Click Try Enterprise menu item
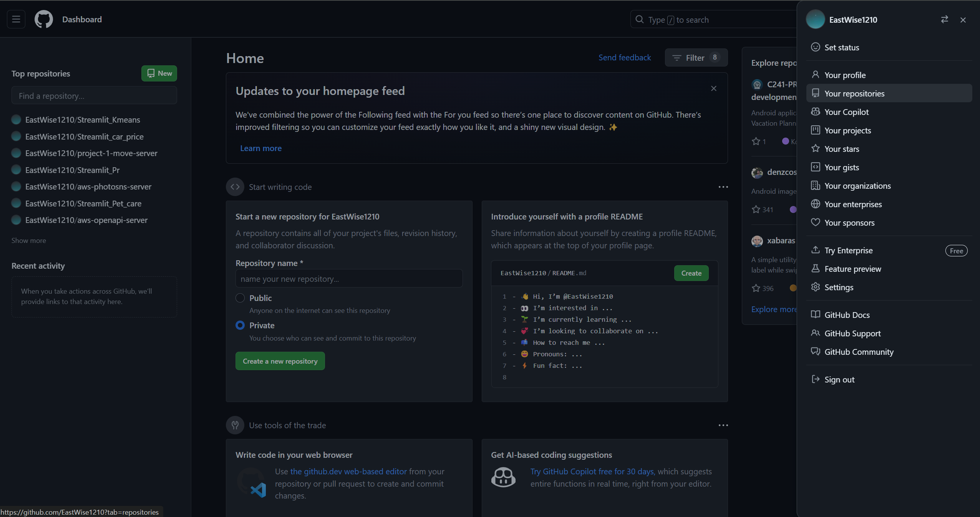This screenshot has height=517, width=980. pos(889,250)
